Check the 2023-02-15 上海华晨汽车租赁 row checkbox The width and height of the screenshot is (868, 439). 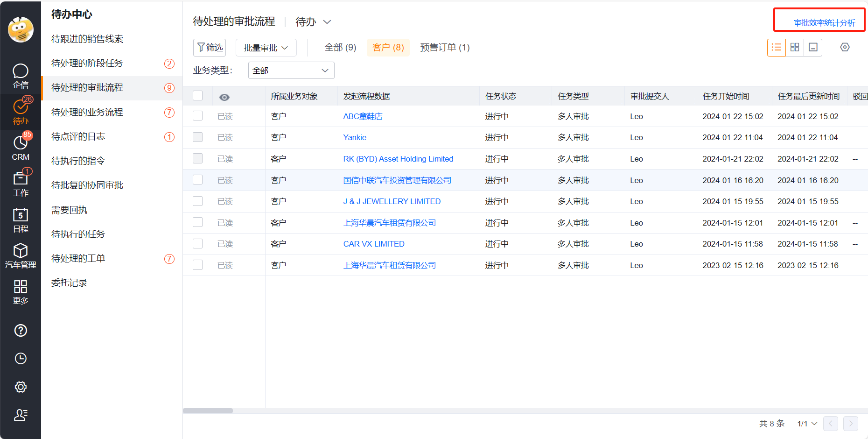click(x=198, y=265)
